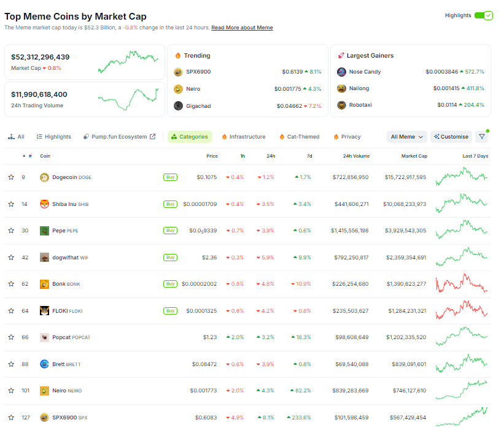Open the Privacy category tab
This screenshot has height=428, width=504.
[x=347, y=137]
